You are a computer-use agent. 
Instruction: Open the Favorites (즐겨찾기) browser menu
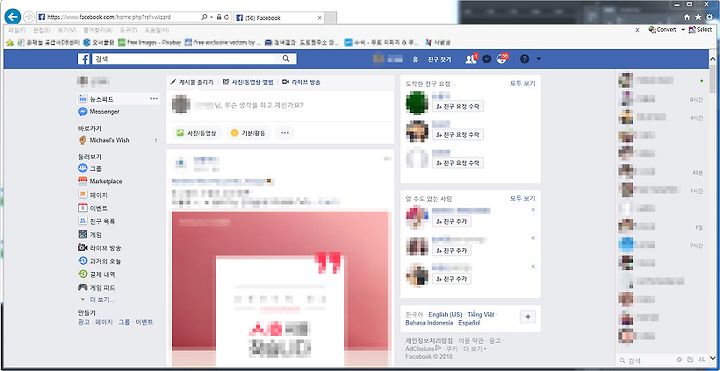(x=97, y=30)
